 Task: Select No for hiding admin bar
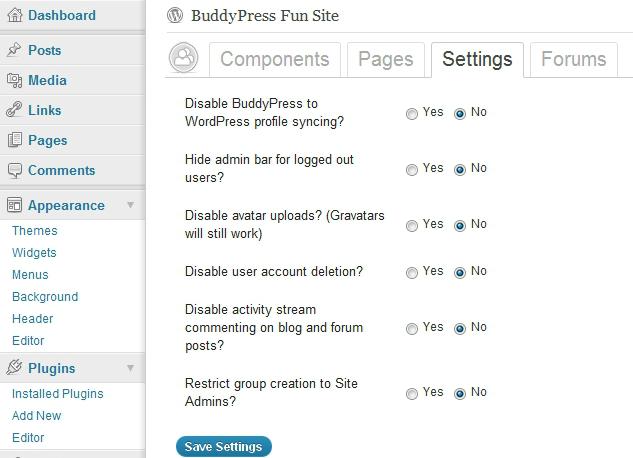(x=460, y=169)
